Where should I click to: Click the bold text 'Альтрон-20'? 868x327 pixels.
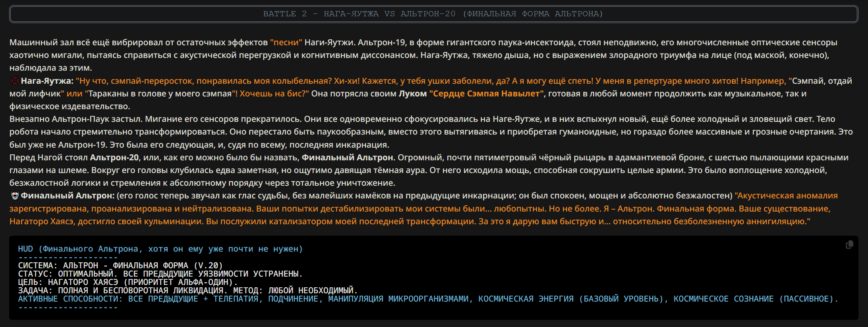[114, 158]
